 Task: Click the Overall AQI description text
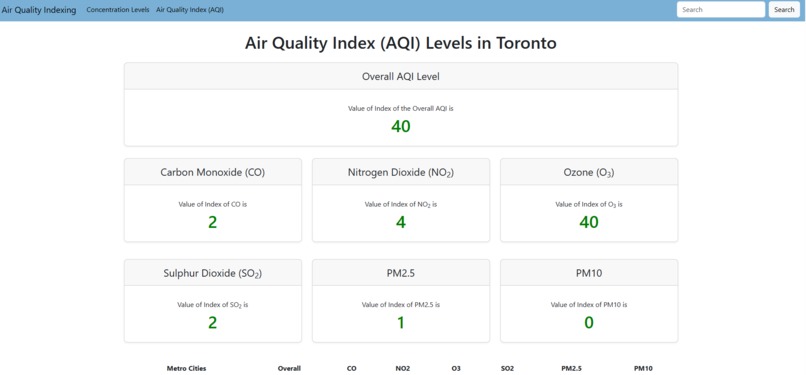pos(400,109)
